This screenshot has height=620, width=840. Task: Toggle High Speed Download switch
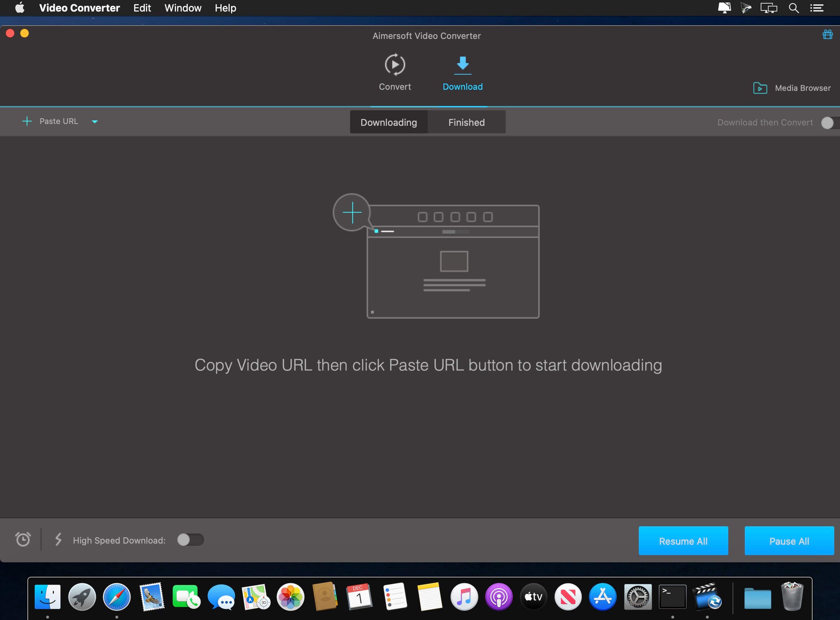point(190,540)
